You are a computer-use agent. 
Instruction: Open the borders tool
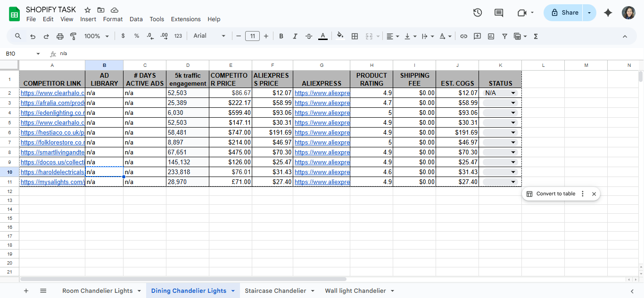(x=355, y=36)
